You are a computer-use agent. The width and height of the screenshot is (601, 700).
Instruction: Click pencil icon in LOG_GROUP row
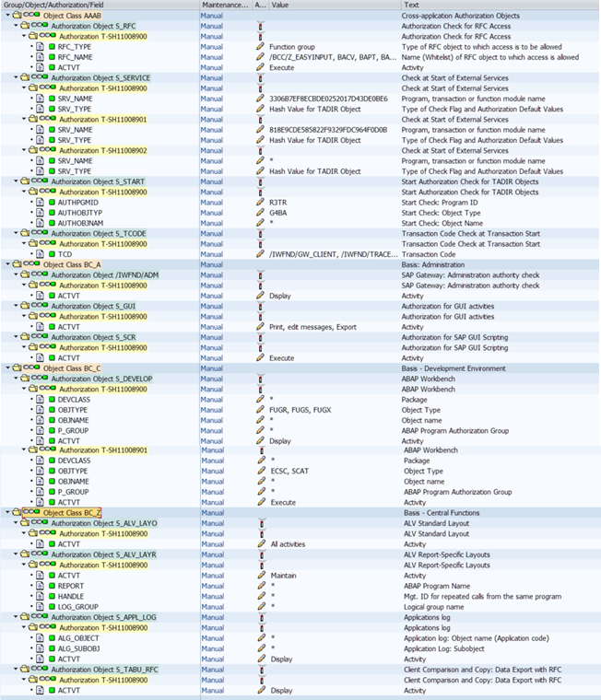262,607
